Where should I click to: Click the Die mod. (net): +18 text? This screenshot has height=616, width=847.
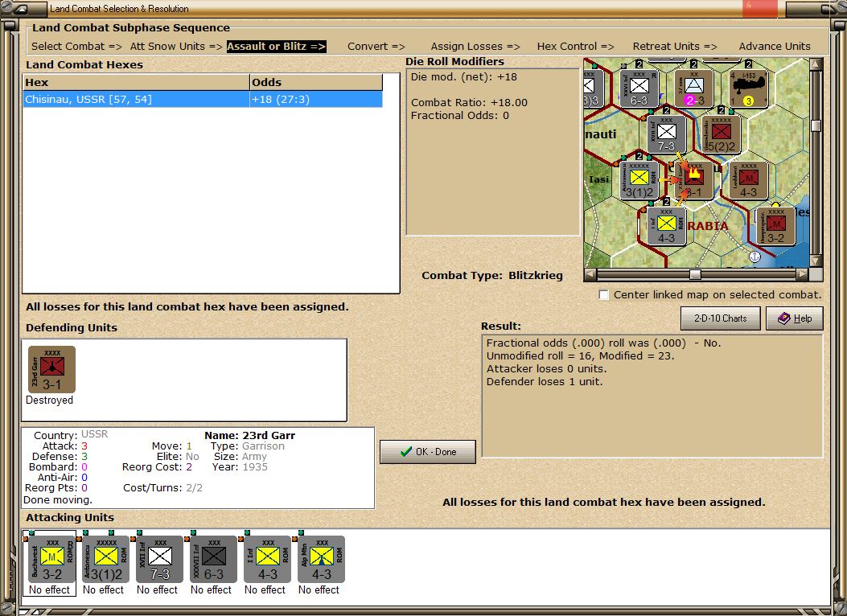tap(463, 77)
